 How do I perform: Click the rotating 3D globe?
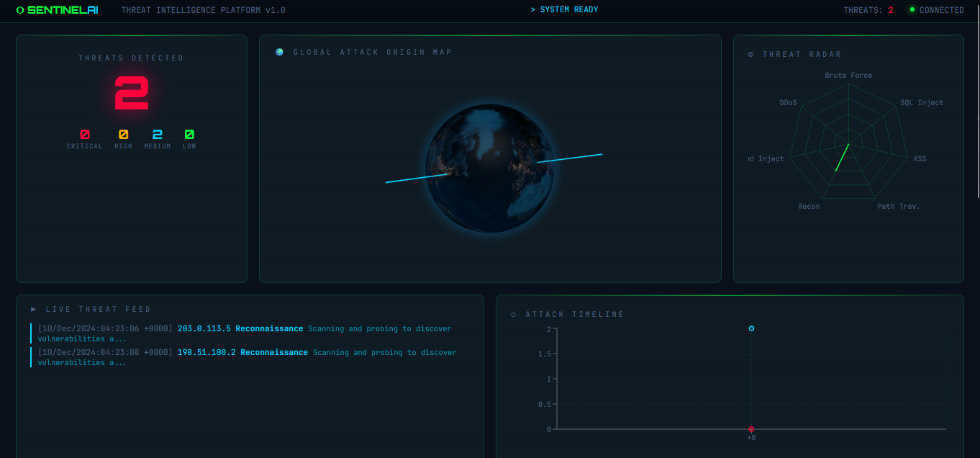490,167
